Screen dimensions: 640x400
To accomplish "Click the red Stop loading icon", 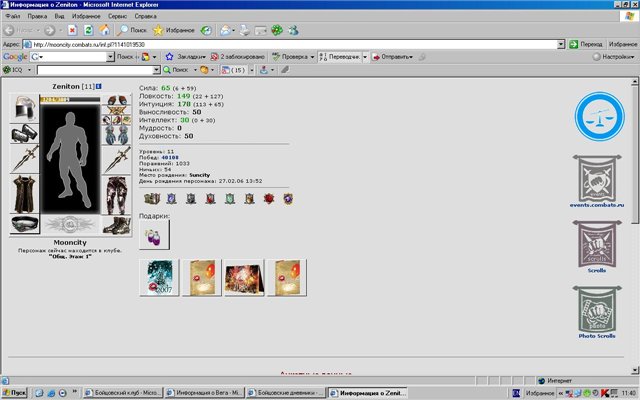I will (72, 30).
